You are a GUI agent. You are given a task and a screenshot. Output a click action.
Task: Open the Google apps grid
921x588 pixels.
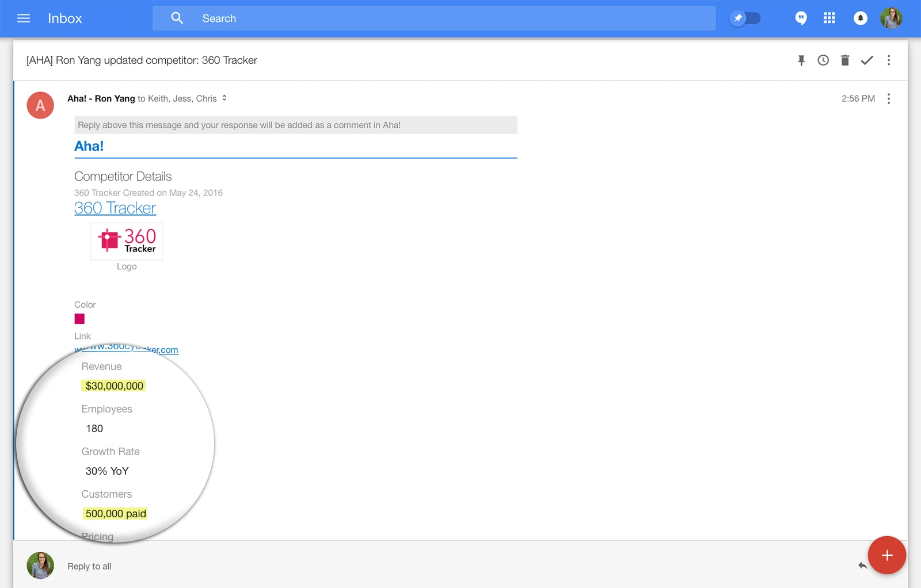pyautogui.click(x=829, y=18)
